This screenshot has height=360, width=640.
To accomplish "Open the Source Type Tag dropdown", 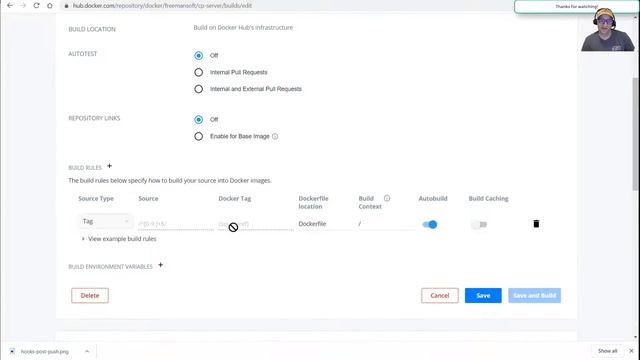I will pyautogui.click(x=105, y=221).
